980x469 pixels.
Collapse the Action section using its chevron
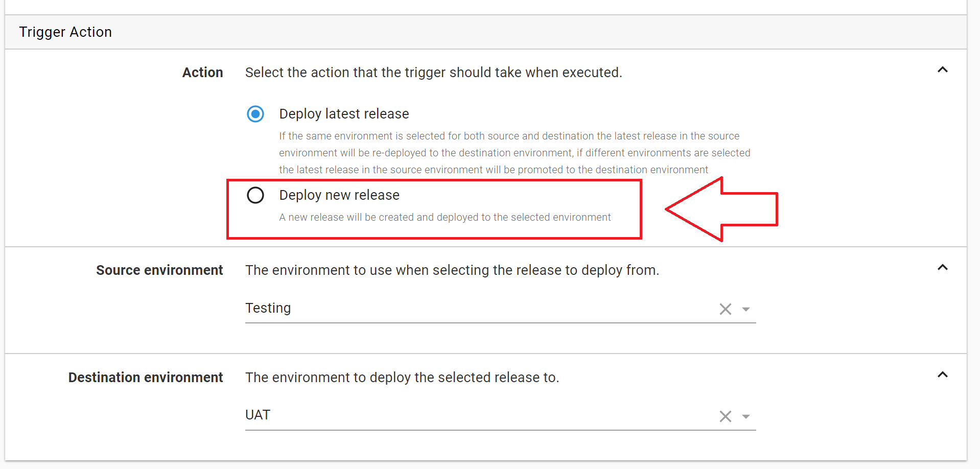(x=943, y=69)
